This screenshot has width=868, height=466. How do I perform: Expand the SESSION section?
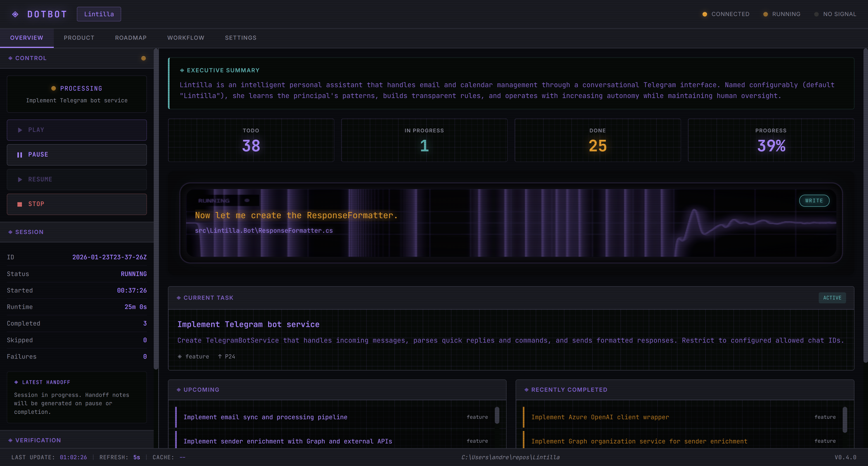pos(29,232)
